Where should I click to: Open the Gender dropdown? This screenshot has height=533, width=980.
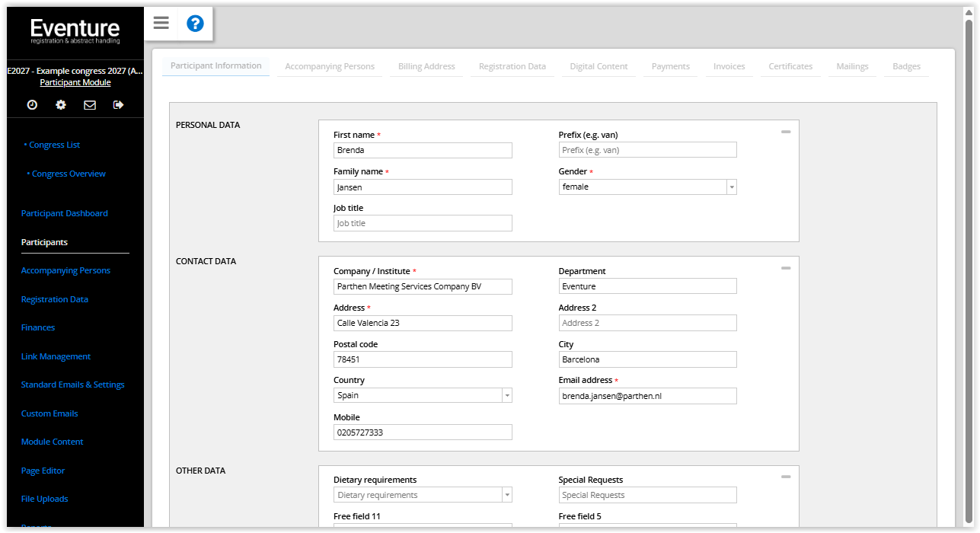[x=731, y=187]
